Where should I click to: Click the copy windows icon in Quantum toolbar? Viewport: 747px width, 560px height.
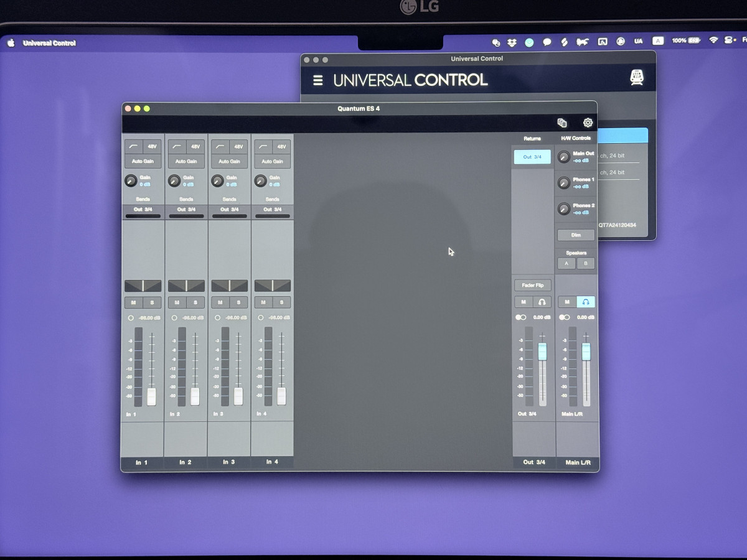562,123
